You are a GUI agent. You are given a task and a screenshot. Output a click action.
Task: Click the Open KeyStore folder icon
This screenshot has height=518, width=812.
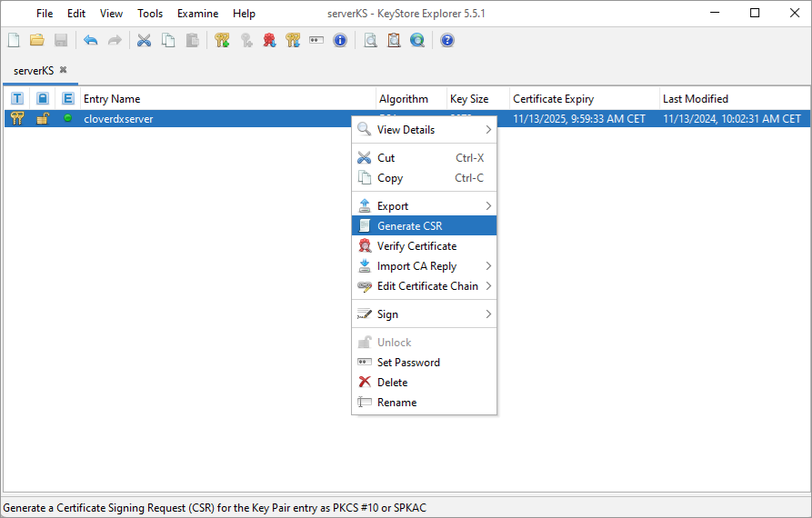37,40
